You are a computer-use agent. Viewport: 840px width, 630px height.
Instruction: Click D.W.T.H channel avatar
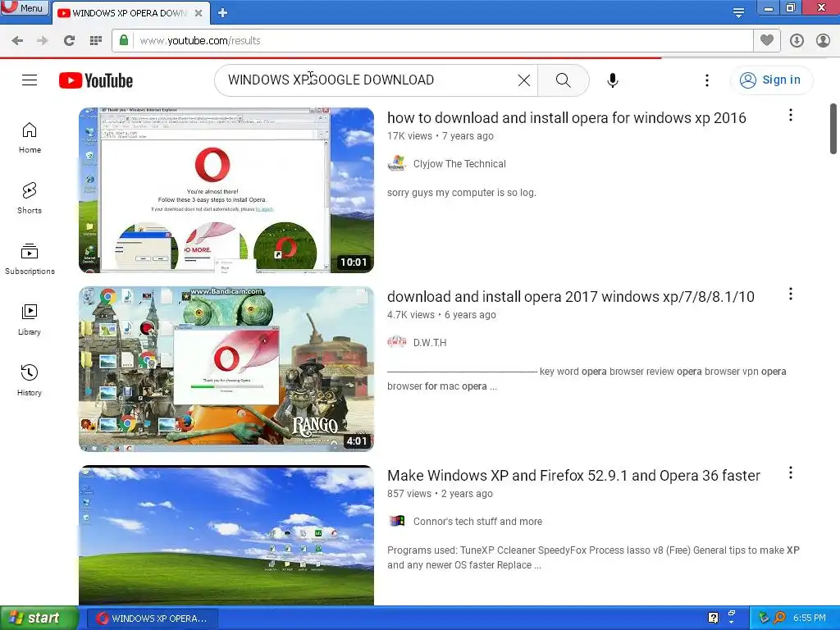(396, 342)
